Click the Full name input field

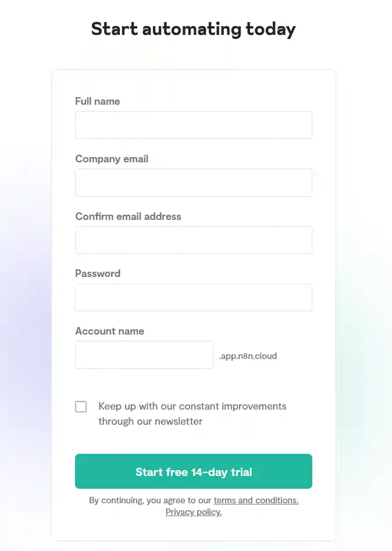pos(193,125)
